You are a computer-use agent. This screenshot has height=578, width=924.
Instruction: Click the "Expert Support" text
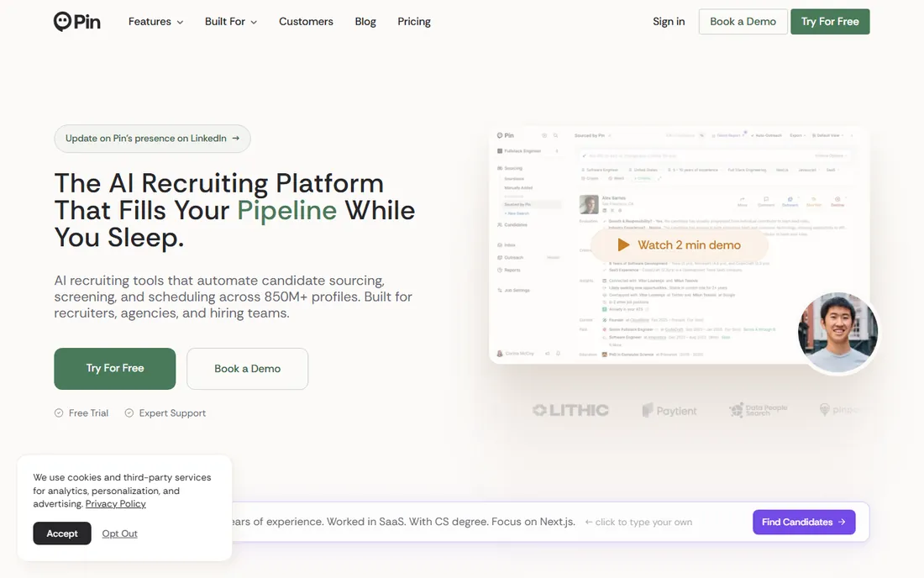click(x=173, y=413)
